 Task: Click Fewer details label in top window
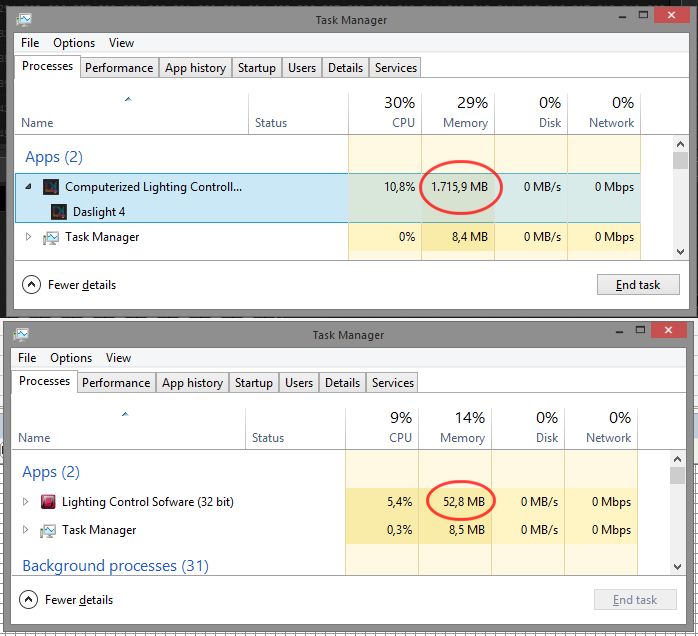(x=82, y=285)
